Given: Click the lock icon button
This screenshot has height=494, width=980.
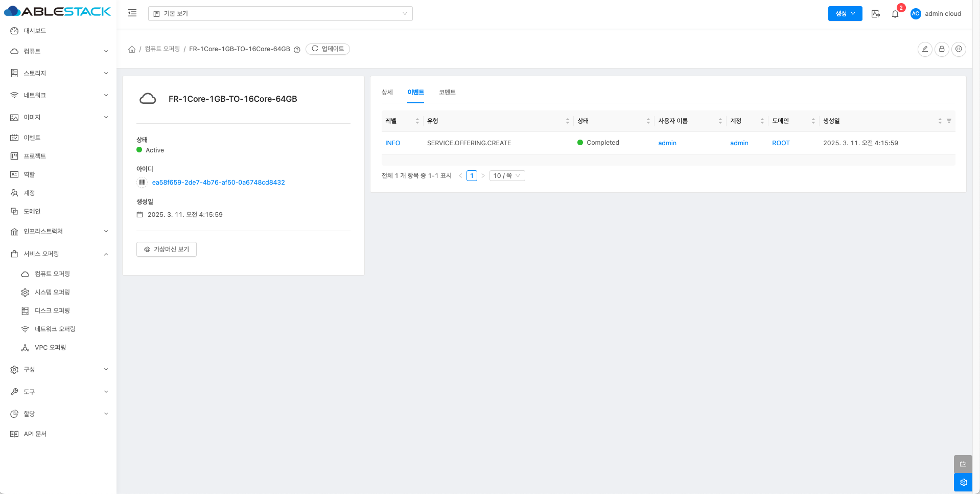Looking at the screenshot, I should (x=942, y=49).
